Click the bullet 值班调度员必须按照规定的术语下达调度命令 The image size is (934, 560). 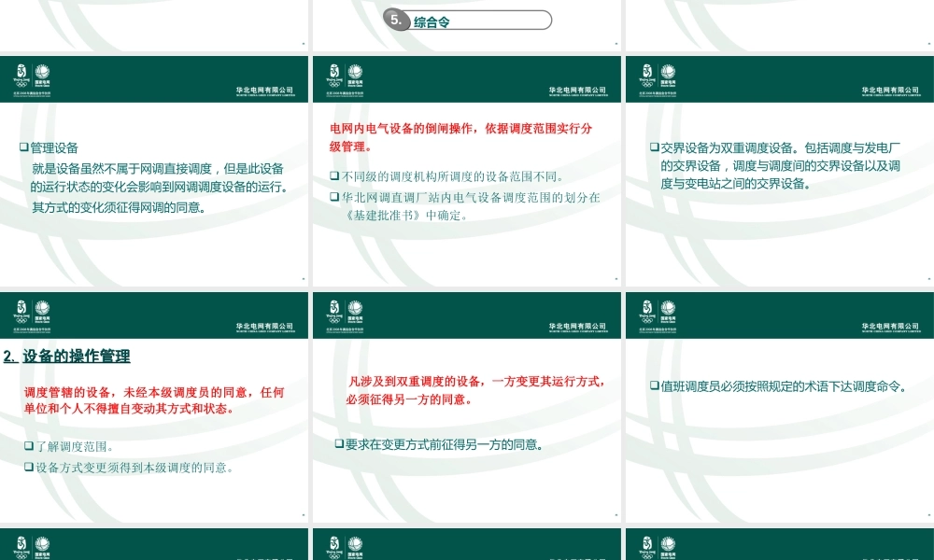coord(779,386)
